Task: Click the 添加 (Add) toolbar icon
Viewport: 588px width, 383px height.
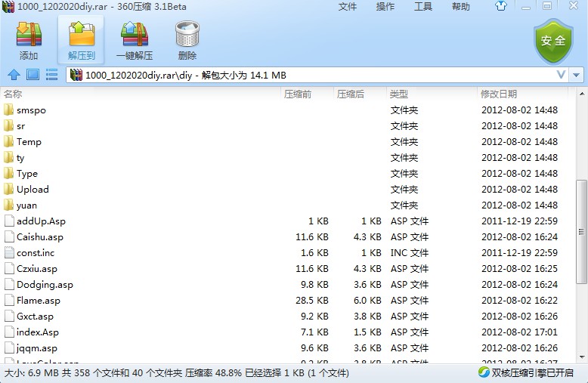Action: point(29,35)
